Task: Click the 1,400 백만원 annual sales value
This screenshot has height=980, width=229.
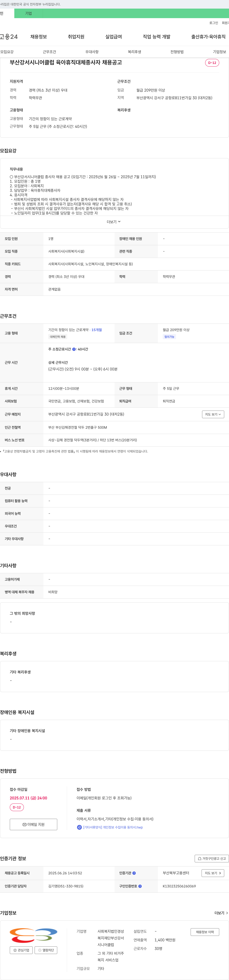Action: (x=165, y=940)
